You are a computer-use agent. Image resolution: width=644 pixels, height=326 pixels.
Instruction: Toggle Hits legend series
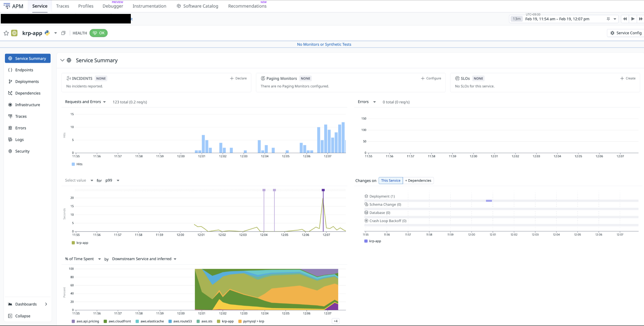[77, 164]
